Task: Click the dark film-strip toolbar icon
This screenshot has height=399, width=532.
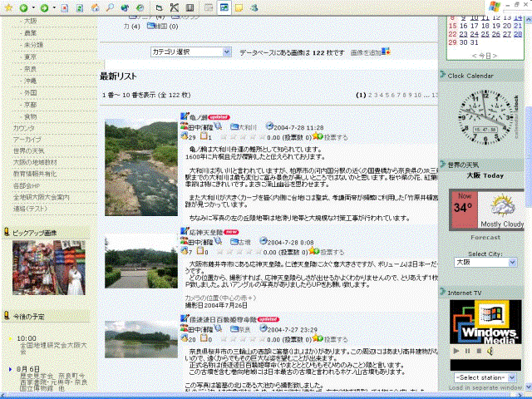Action: point(190,7)
